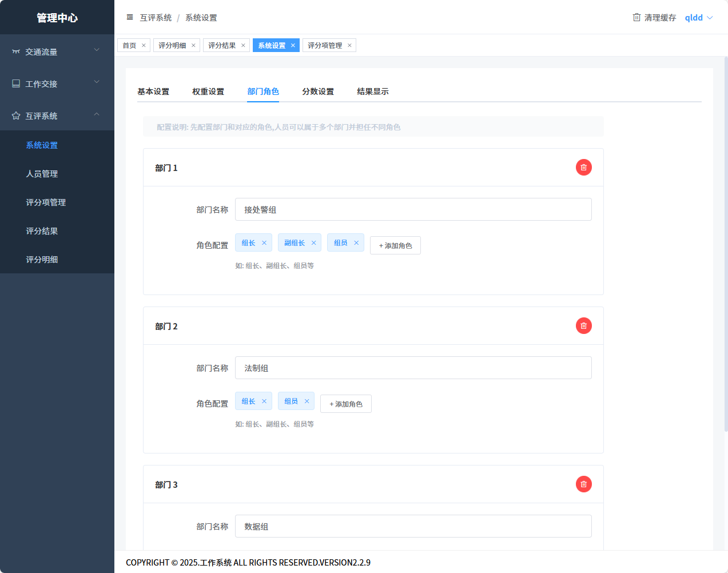Switch to the 分数设置 tab
The width and height of the screenshot is (728, 573).
click(x=318, y=91)
